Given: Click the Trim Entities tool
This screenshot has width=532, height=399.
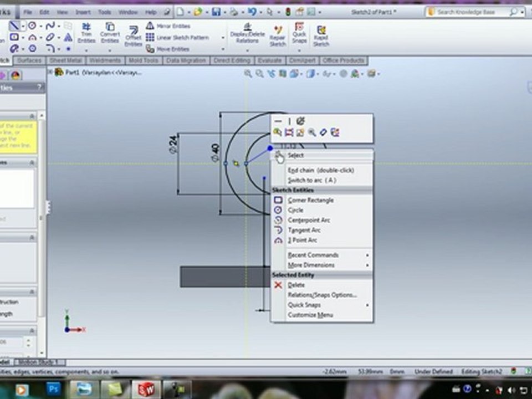Looking at the screenshot, I should pyautogui.click(x=86, y=33).
